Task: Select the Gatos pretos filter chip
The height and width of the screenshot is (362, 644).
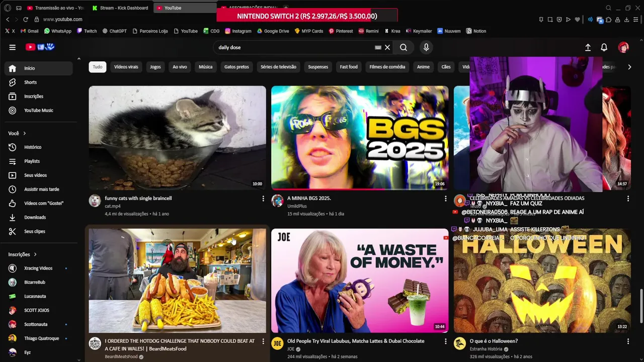Action: point(236,67)
